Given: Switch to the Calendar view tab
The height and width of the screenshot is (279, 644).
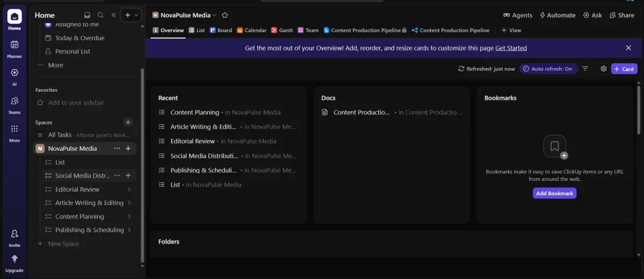Looking at the screenshot, I should coord(252,31).
